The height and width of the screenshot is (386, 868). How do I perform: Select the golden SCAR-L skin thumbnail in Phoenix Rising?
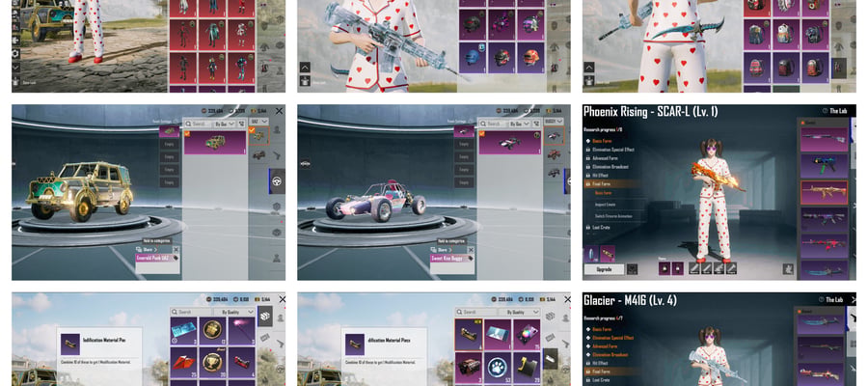(824, 192)
